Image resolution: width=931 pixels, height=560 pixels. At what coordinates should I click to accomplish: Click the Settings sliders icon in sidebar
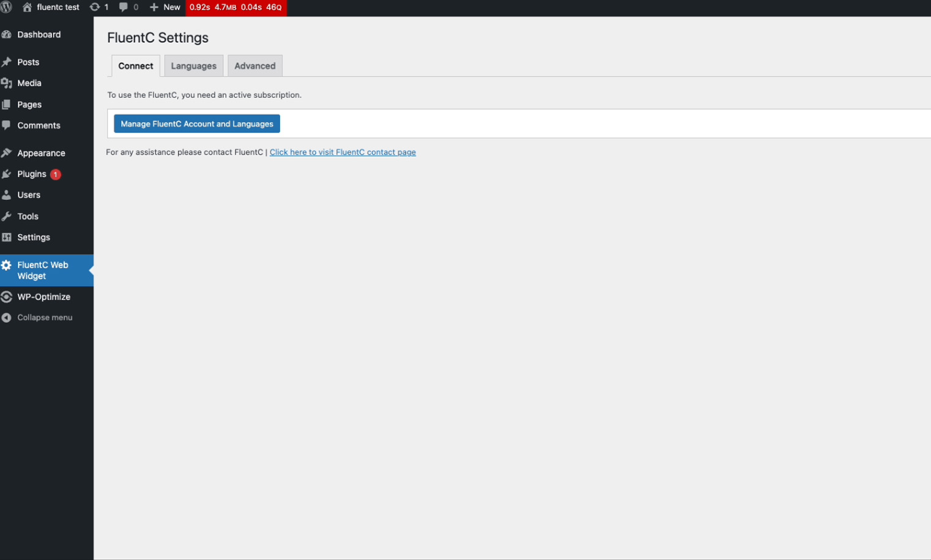pos(7,237)
